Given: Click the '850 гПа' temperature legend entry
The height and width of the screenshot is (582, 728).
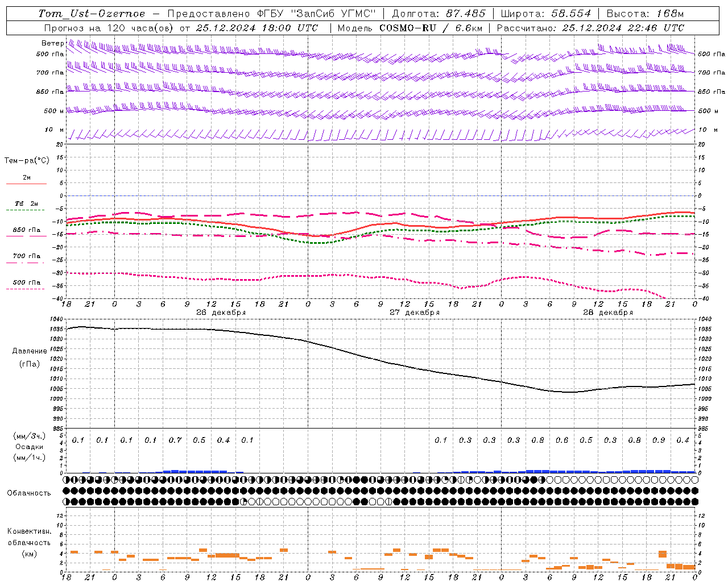Looking at the screenshot, I should [x=27, y=230].
